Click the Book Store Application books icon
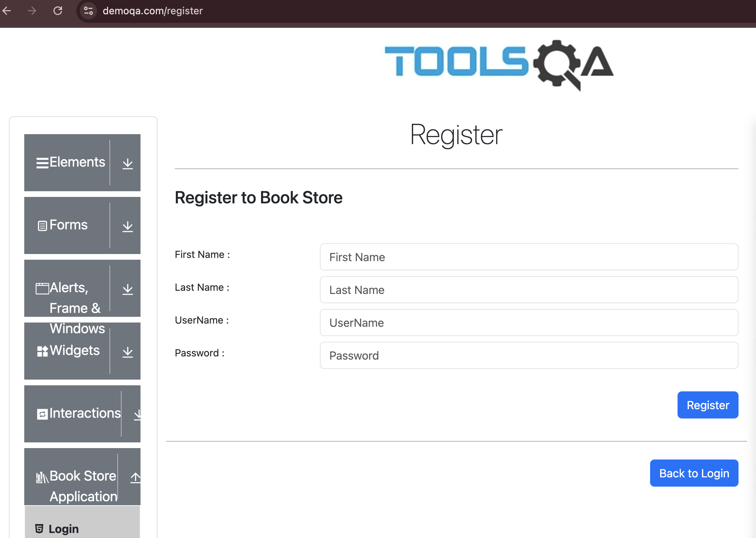Viewport: 756px width, 538px height. (42, 477)
